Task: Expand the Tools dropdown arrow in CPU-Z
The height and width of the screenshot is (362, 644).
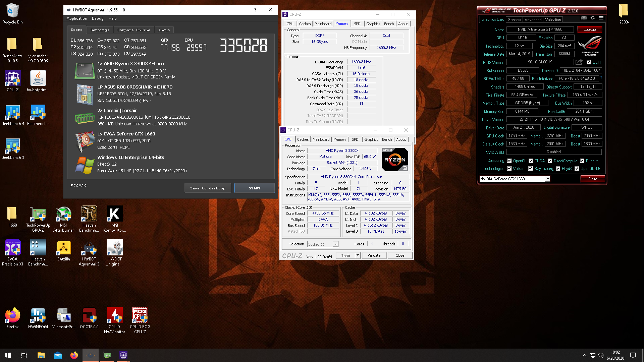Action: [x=358, y=255]
